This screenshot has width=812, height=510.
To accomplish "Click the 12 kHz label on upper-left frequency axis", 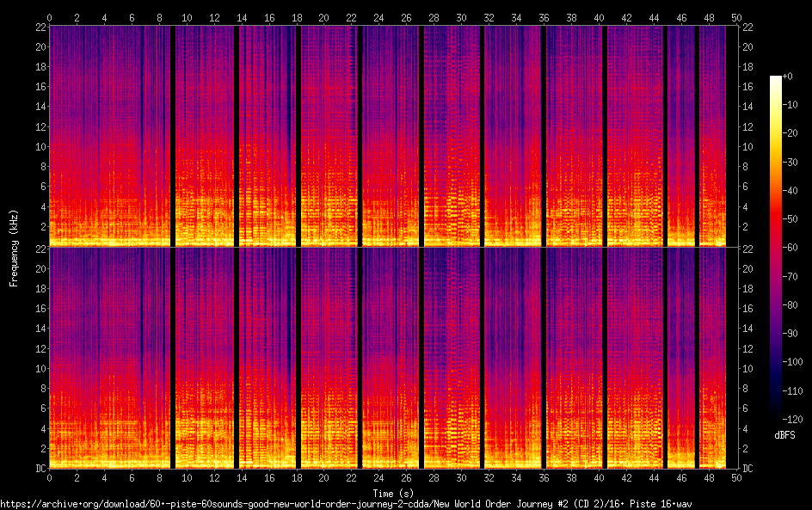I will pyautogui.click(x=39, y=126).
